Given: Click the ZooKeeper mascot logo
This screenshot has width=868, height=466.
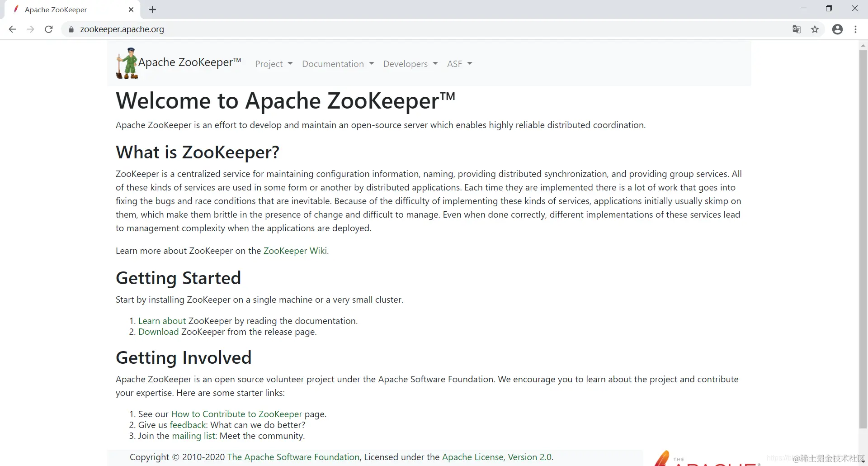Looking at the screenshot, I should 127,63.
